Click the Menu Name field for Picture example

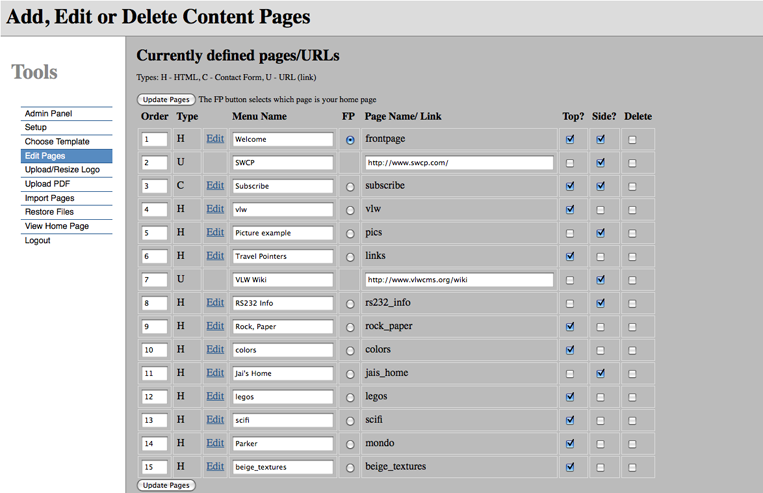click(x=283, y=233)
